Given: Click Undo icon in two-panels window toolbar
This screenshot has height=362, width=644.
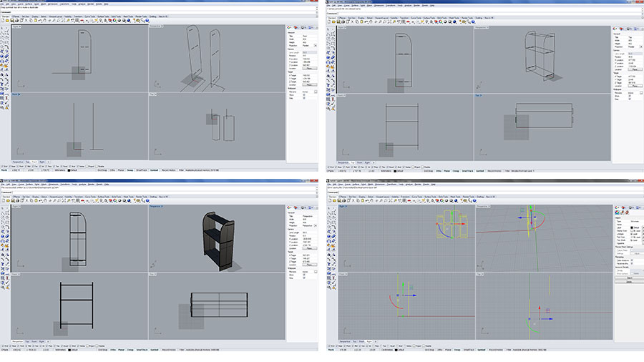Looking at the screenshot, I should tap(40, 21).
